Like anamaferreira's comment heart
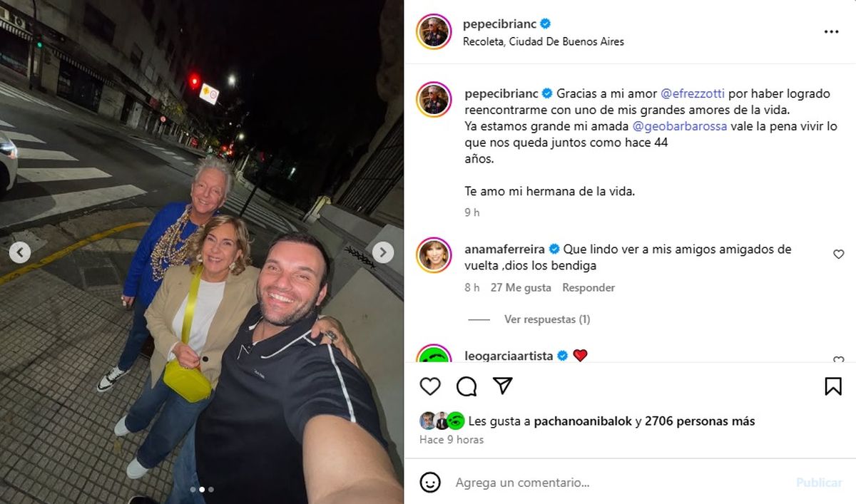This screenshot has width=856, height=504. pyautogui.click(x=839, y=254)
